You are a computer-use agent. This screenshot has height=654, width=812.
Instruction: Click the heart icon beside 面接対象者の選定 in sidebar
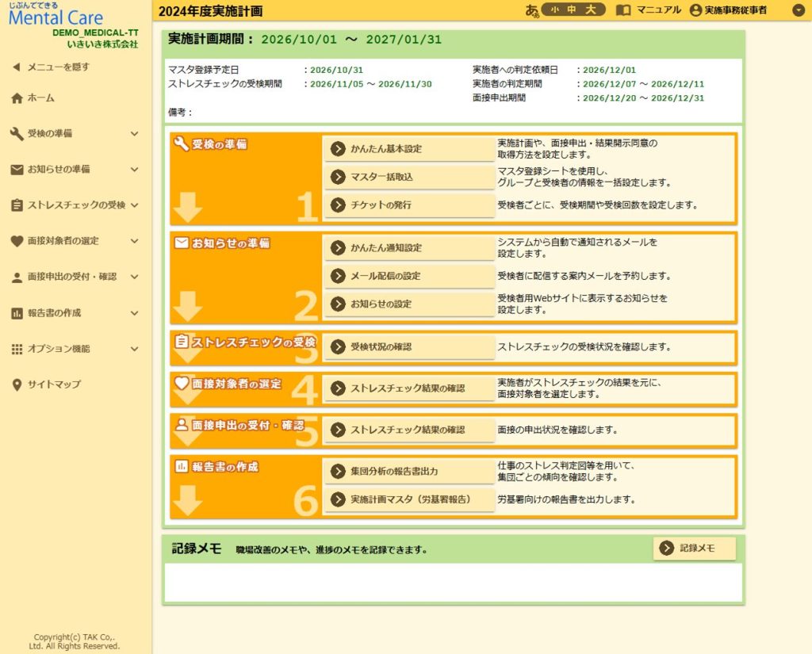tap(17, 241)
